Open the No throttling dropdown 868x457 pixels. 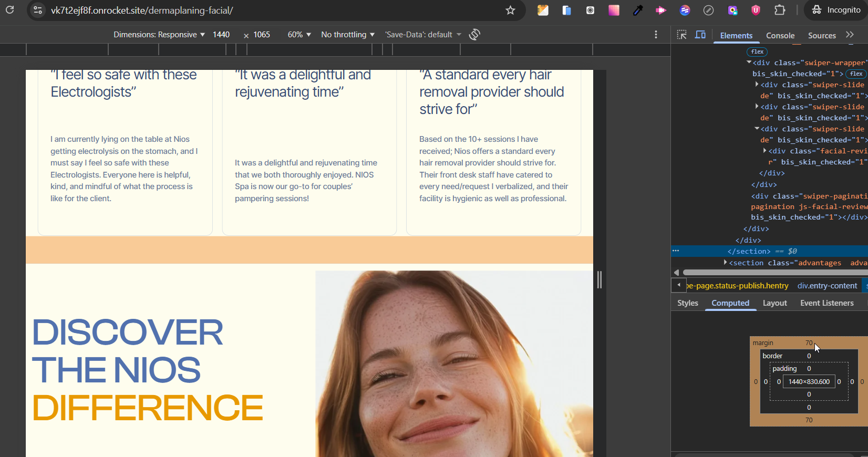[x=348, y=35]
